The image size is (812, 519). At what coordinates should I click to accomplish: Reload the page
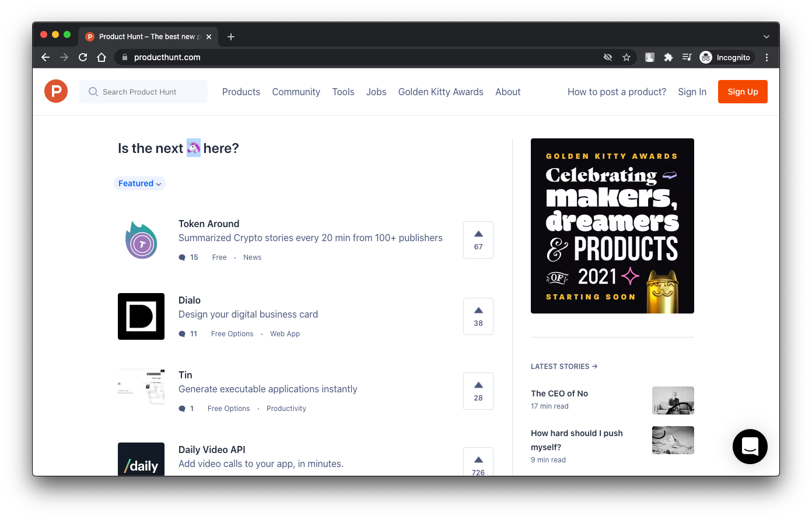tap(83, 57)
